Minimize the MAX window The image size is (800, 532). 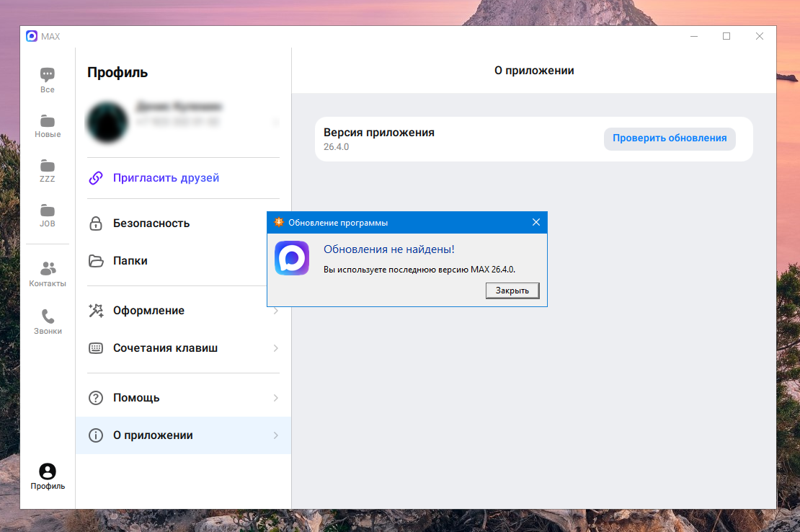(694, 36)
